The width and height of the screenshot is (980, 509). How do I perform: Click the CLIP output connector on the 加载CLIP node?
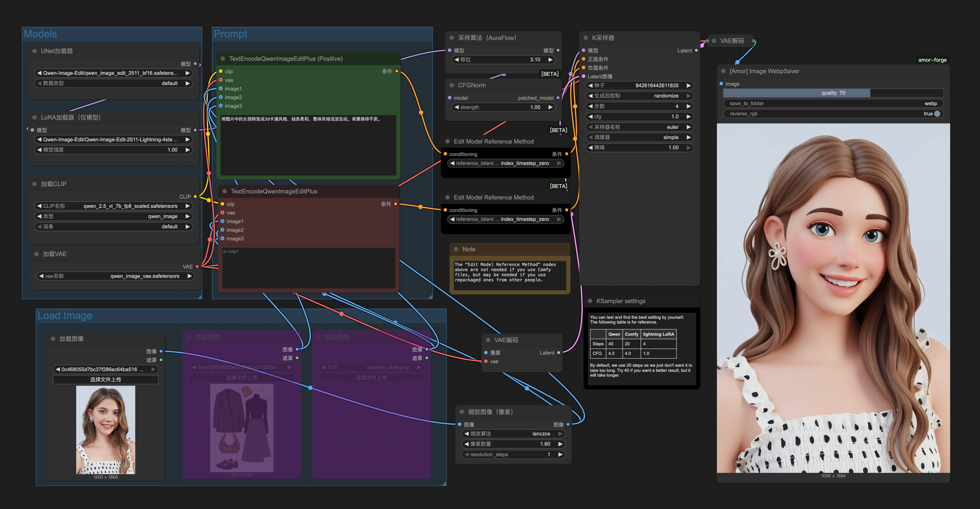(x=195, y=197)
